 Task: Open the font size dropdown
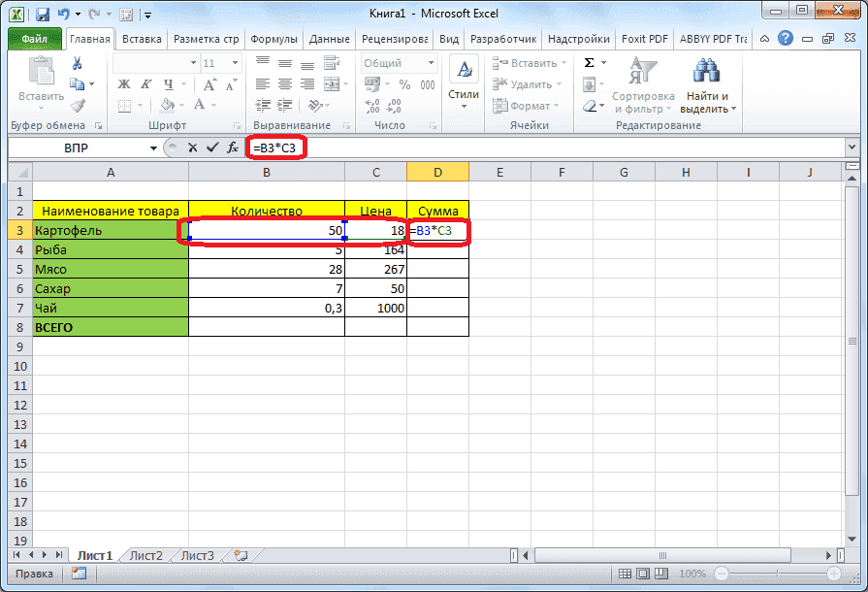pyautogui.click(x=236, y=62)
